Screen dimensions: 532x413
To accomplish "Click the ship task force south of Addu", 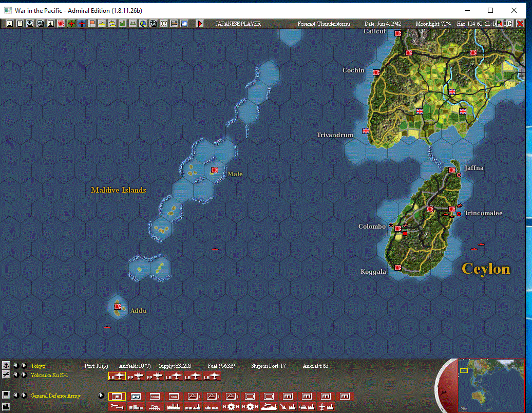I will pyautogui.click(x=107, y=327).
